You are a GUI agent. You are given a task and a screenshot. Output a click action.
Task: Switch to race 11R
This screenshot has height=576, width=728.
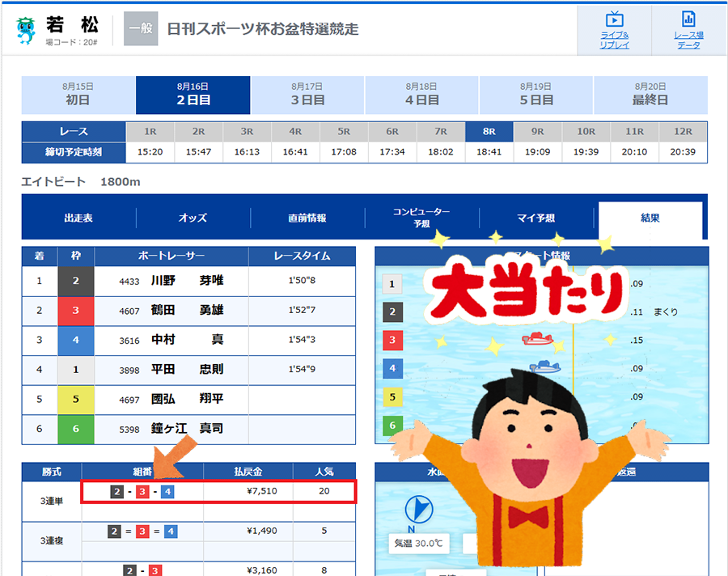tap(634, 132)
